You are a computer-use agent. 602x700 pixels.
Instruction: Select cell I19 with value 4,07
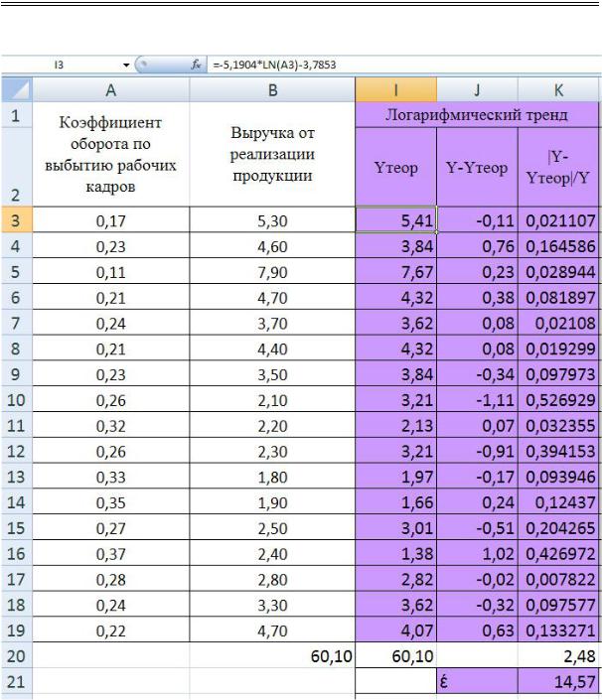click(396, 630)
